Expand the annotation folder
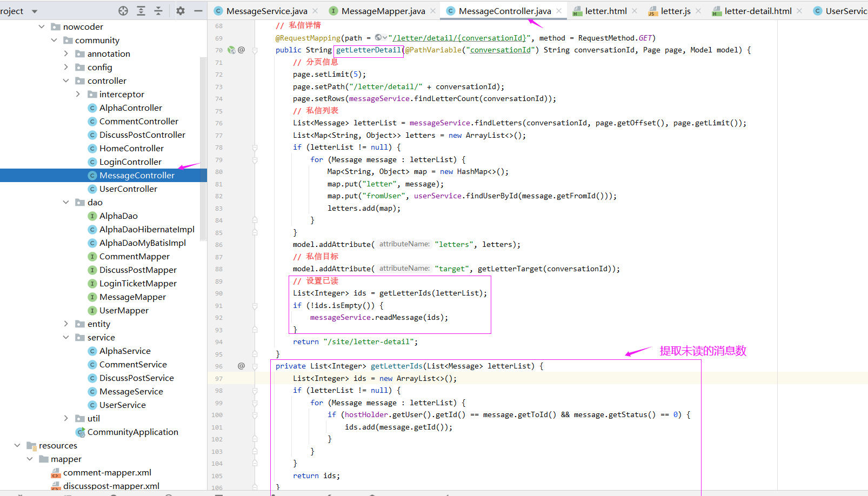The width and height of the screenshot is (868, 496). tap(66, 53)
